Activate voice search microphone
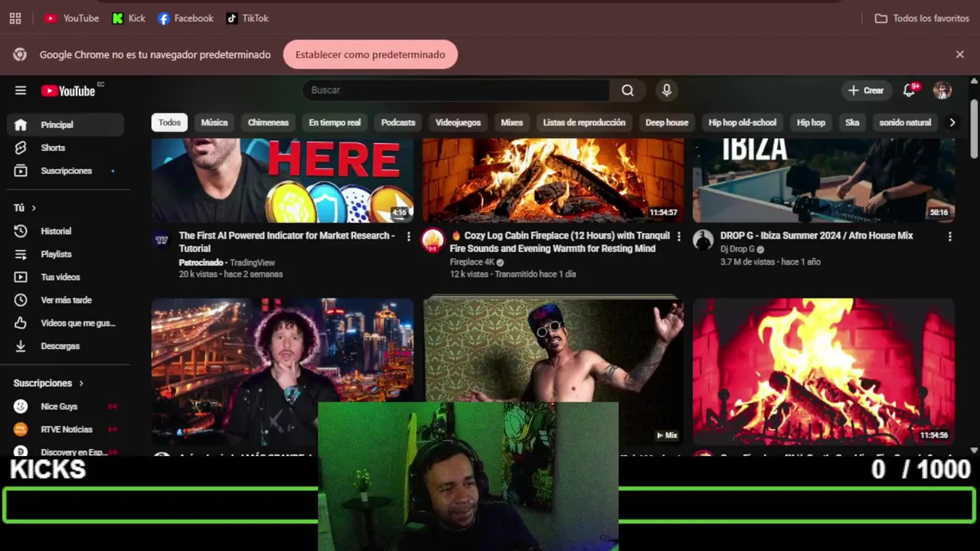Image resolution: width=980 pixels, height=551 pixels. click(667, 90)
